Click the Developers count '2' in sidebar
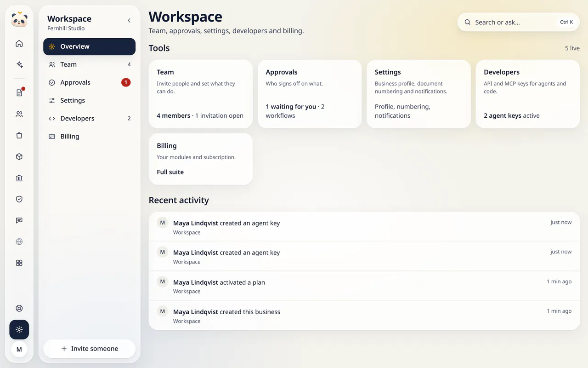 pos(129,118)
